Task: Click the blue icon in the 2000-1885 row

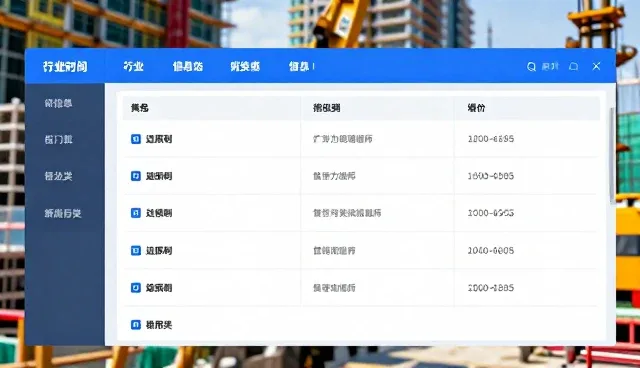Action: (x=136, y=288)
